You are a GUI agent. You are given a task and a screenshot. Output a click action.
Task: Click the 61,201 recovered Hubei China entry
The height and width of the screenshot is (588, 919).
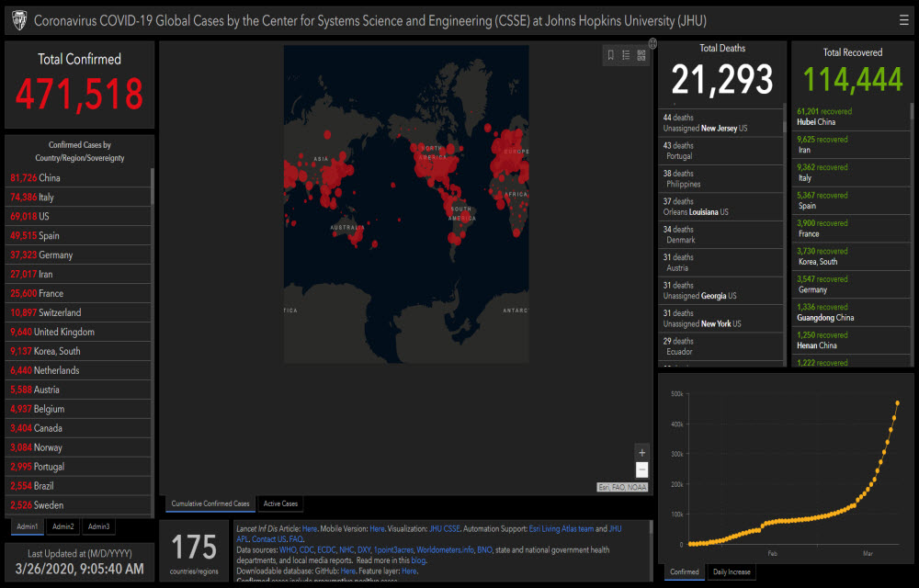point(851,117)
